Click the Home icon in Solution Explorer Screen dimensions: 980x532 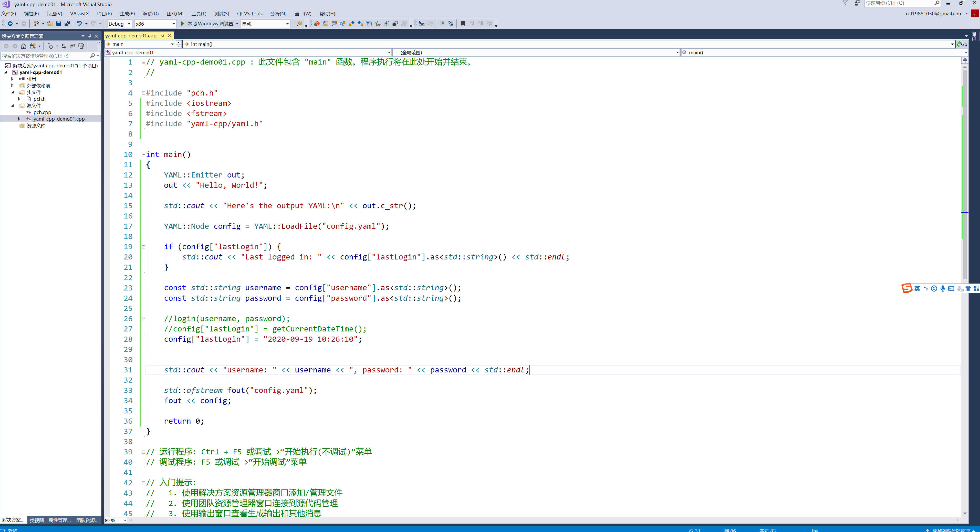tap(24, 46)
